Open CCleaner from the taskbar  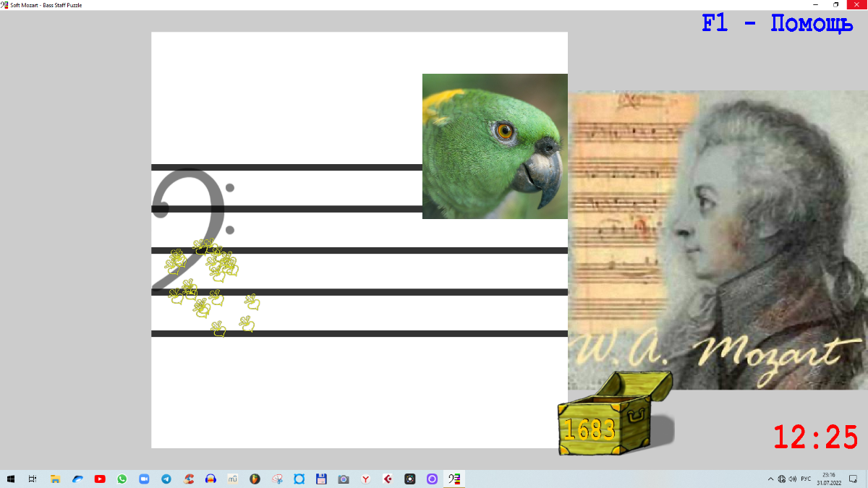point(189,479)
